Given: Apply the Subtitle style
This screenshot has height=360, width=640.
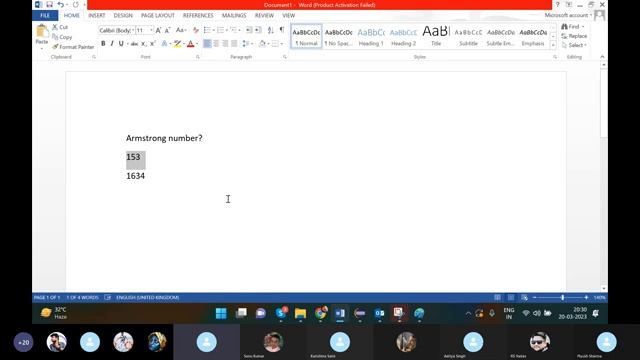Looking at the screenshot, I should click(468, 36).
